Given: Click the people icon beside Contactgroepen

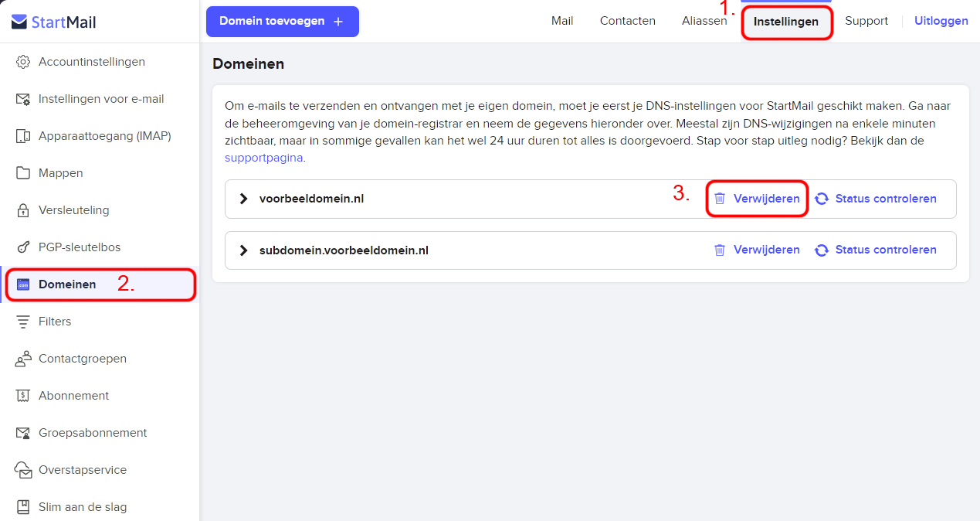Looking at the screenshot, I should pyautogui.click(x=23, y=359).
